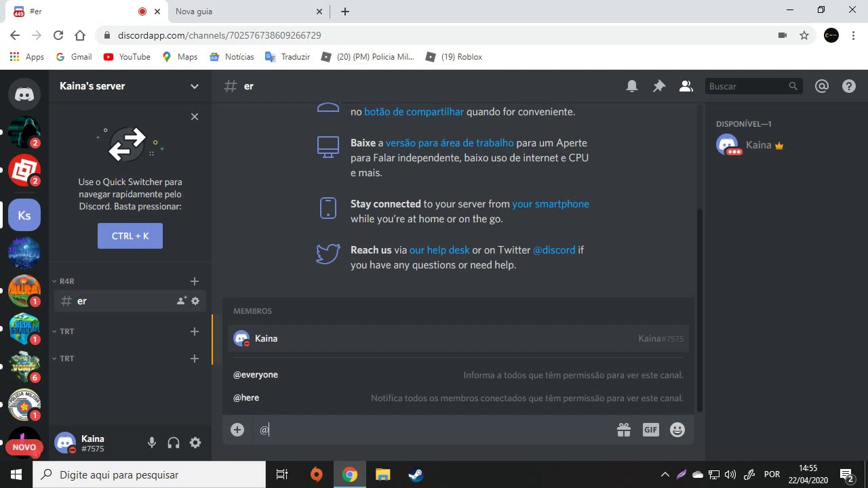This screenshot has height=488, width=868.
Task: Open the Chrome menu three dots
Action: (x=853, y=35)
